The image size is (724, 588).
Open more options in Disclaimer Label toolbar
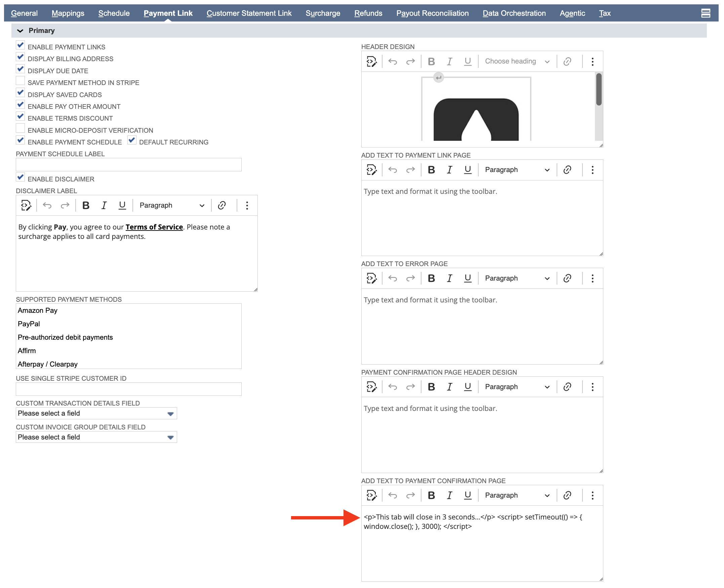pyautogui.click(x=247, y=205)
